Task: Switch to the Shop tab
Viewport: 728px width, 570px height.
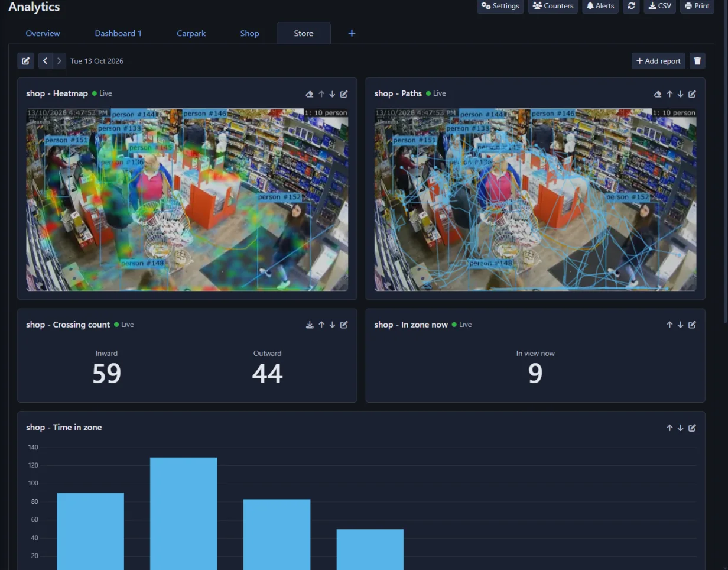Action: point(249,33)
